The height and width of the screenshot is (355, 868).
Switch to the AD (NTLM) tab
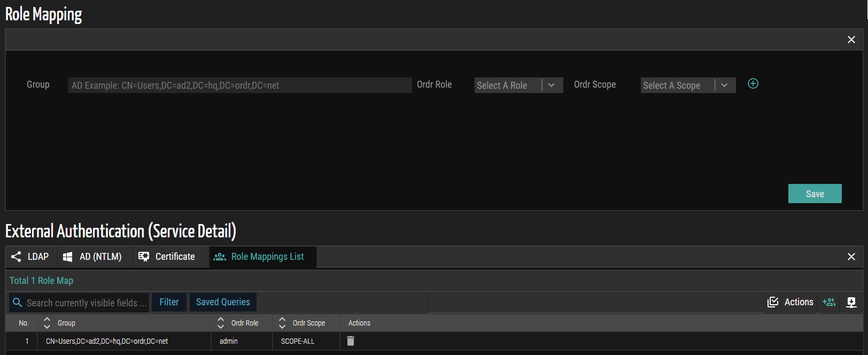(93, 257)
